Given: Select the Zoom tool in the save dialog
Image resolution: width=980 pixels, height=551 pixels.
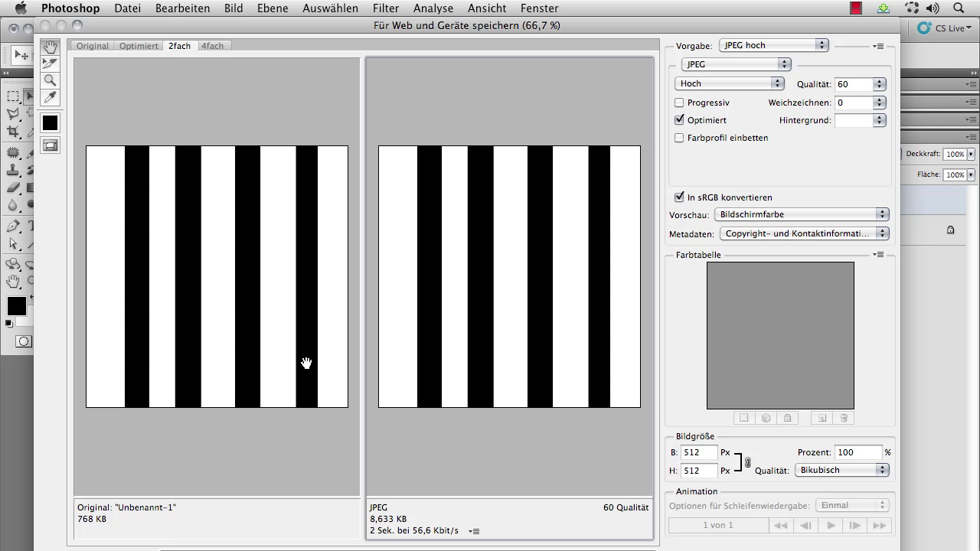Looking at the screenshot, I should [x=50, y=80].
